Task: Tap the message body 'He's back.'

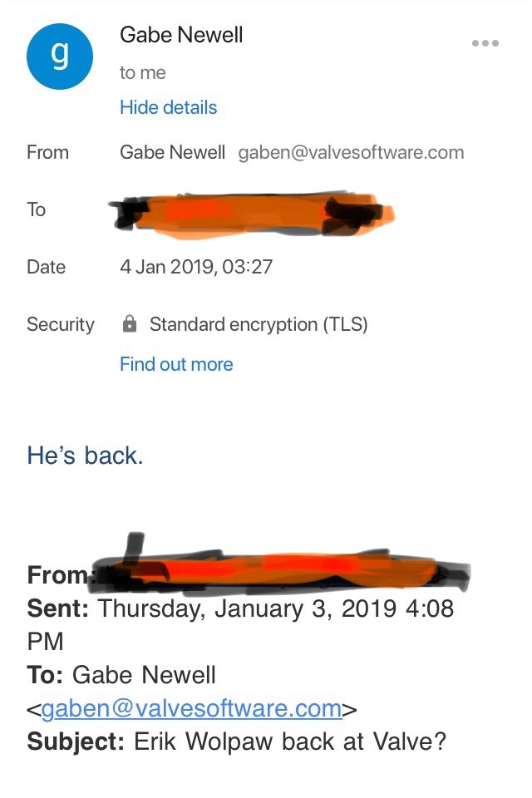Action: coord(85,455)
